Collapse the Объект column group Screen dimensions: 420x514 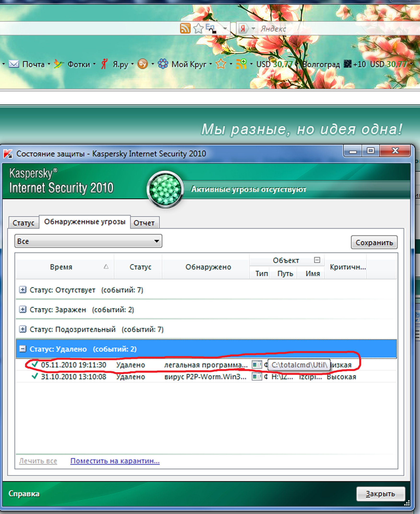tap(317, 260)
